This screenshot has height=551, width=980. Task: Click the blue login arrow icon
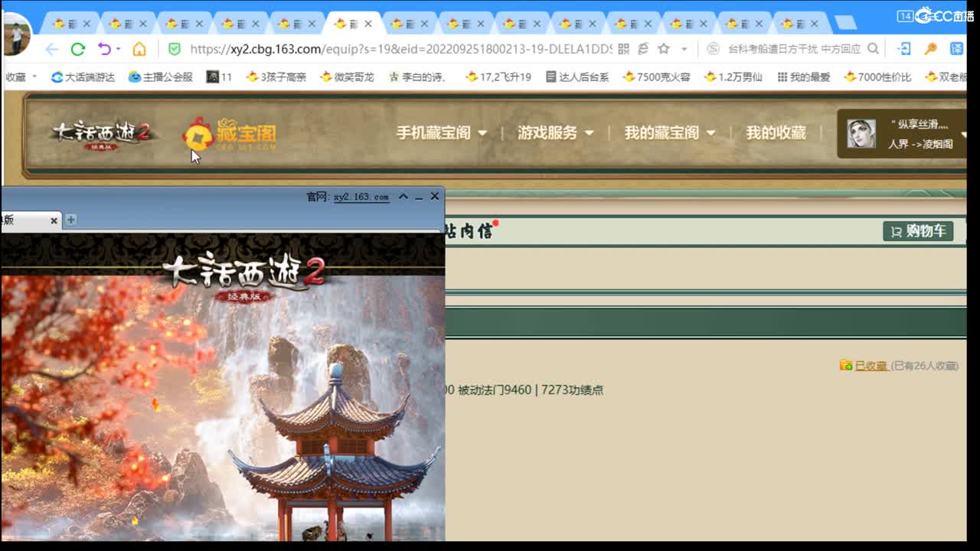click(904, 49)
